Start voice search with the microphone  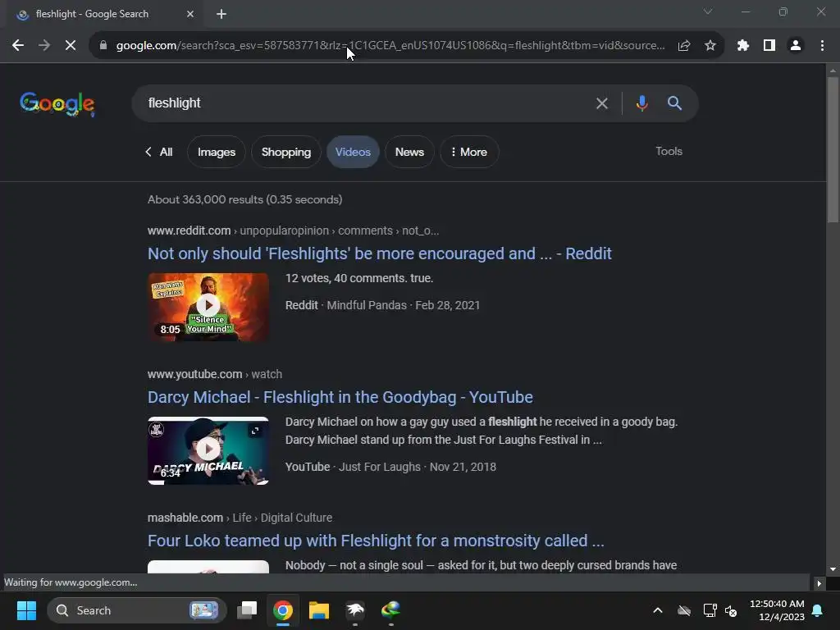[x=641, y=103]
